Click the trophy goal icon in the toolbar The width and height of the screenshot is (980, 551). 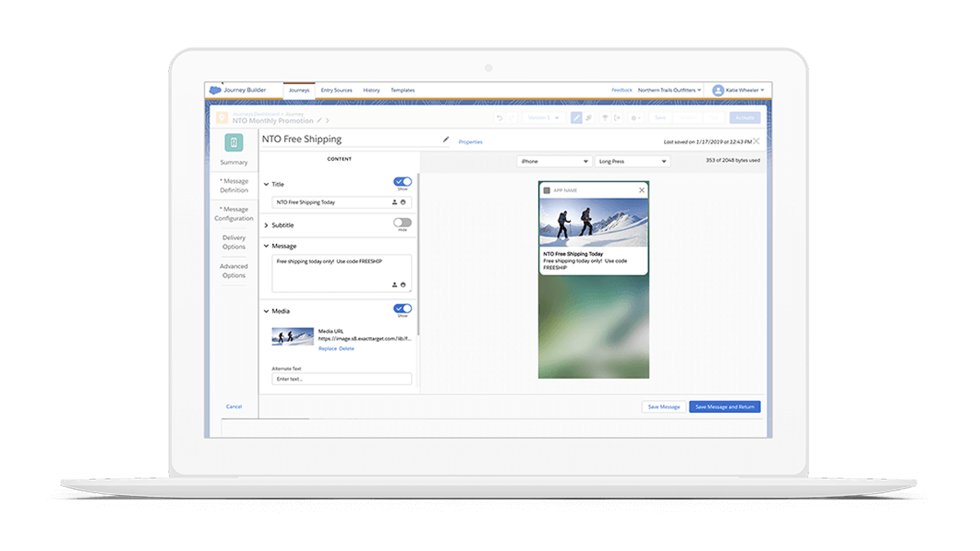pos(605,118)
